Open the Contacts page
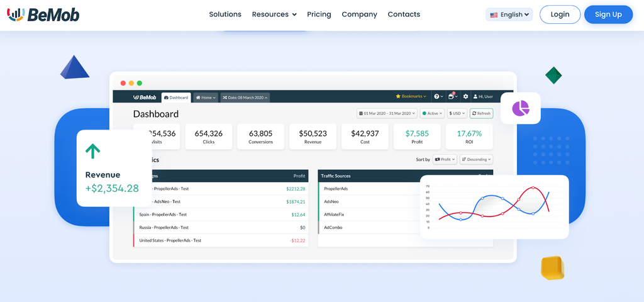 click(x=404, y=14)
